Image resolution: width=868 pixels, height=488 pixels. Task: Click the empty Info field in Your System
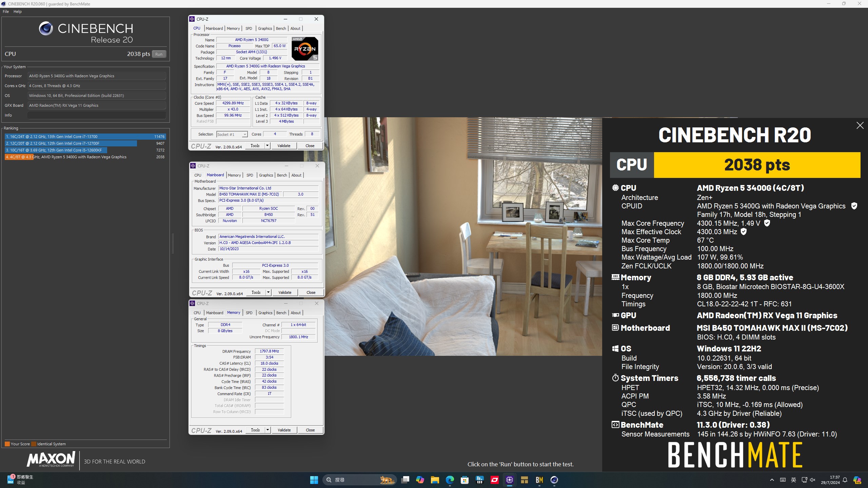pos(97,115)
